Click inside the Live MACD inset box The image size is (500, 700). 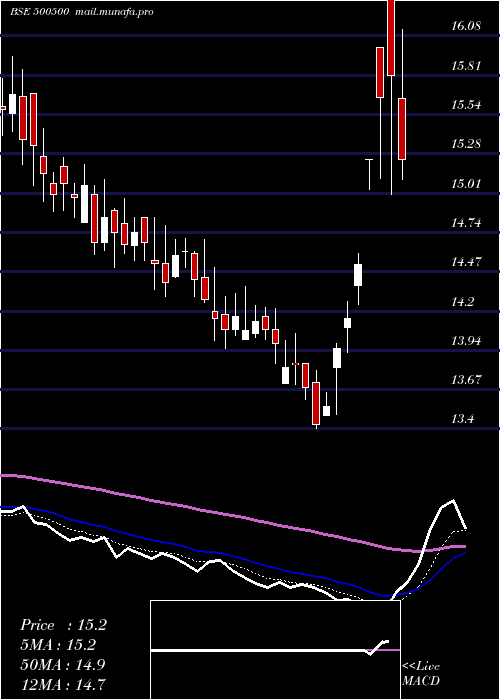[275, 650]
